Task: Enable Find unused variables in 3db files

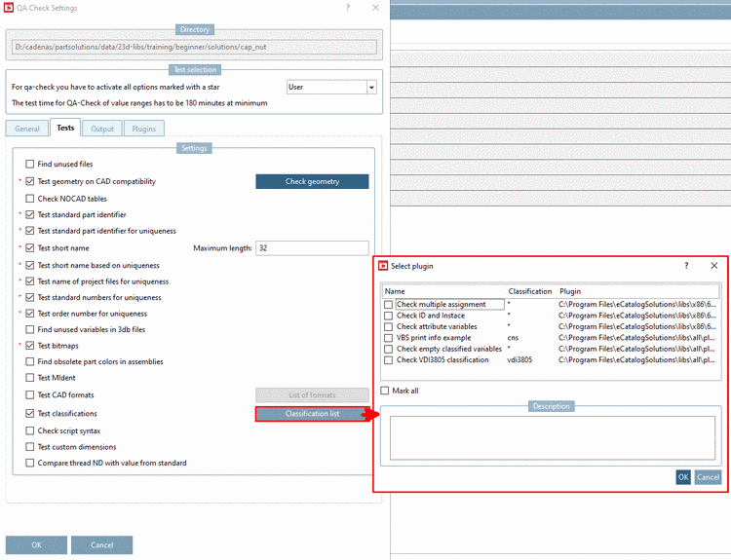Action: [30, 329]
